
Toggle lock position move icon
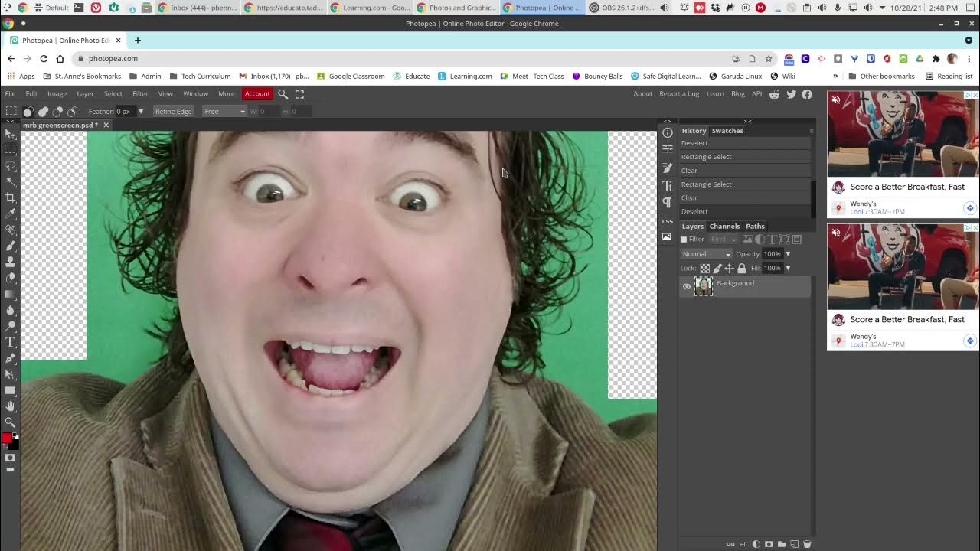coord(729,269)
